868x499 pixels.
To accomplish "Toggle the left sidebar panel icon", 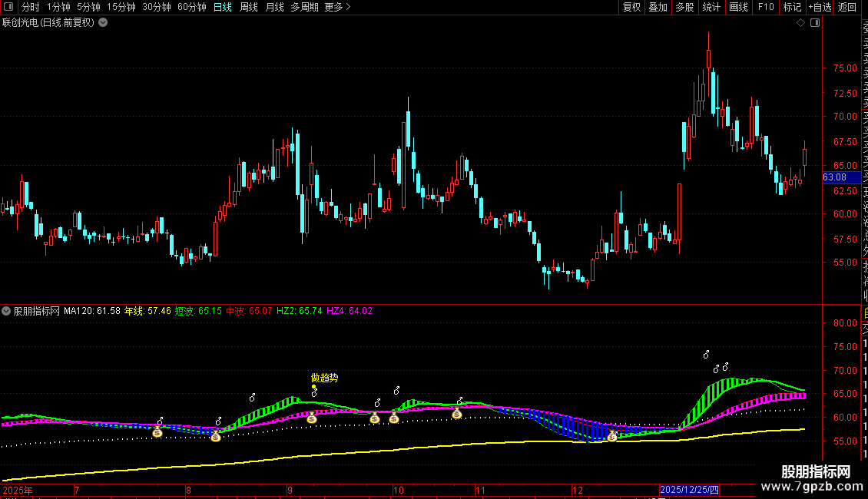I will pyautogui.click(x=8, y=7).
